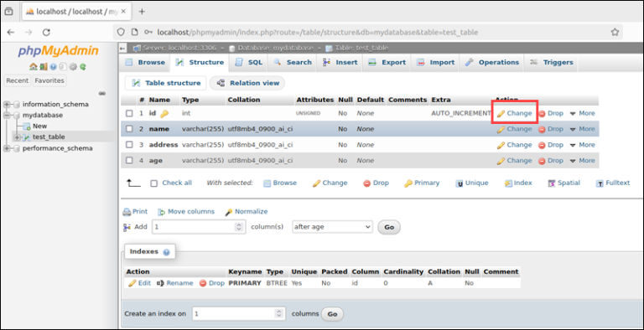Open the Import tab
This screenshot has height=330, width=644.
point(436,62)
